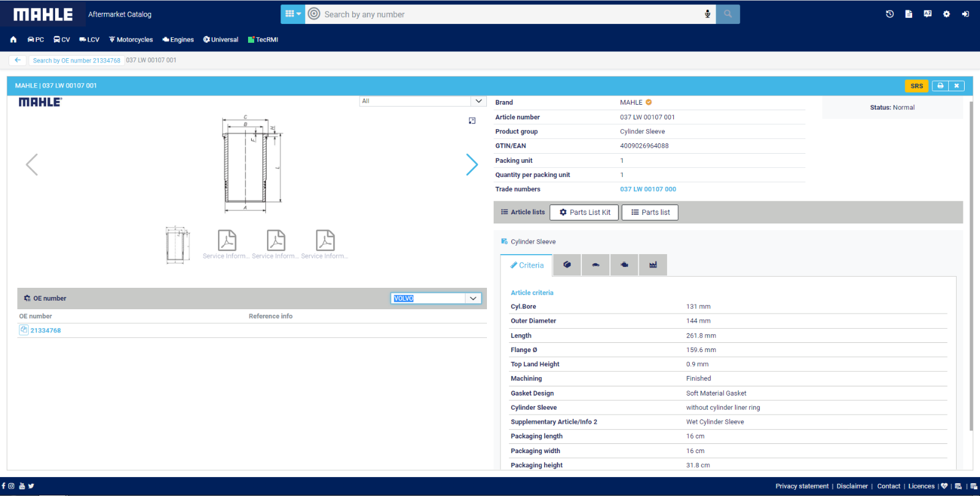Viewport: 980px width, 496px height.
Task: Open the Motorcycles catalog menu
Action: [x=131, y=40]
